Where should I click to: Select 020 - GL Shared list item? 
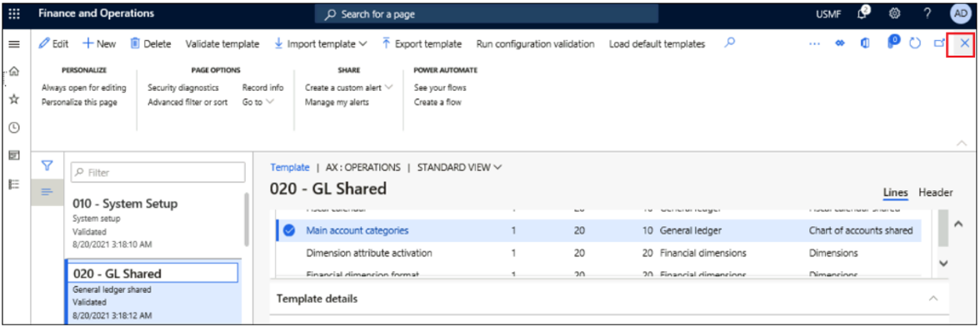click(x=153, y=293)
